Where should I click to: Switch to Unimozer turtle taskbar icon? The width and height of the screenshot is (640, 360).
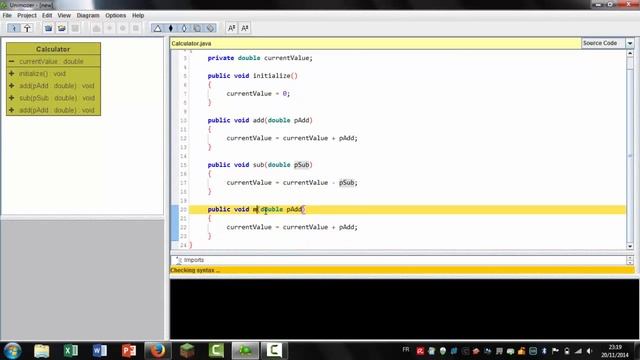245,351
